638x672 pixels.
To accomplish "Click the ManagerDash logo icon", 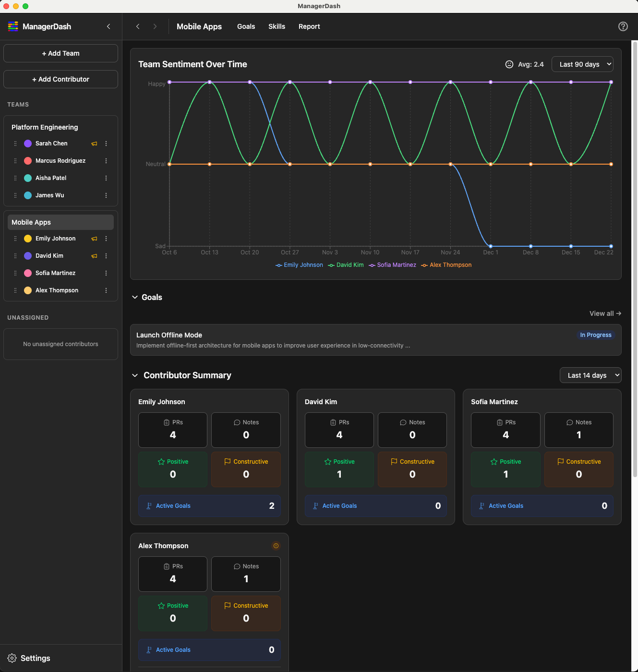I will pyautogui.click(x=13, y=26).
